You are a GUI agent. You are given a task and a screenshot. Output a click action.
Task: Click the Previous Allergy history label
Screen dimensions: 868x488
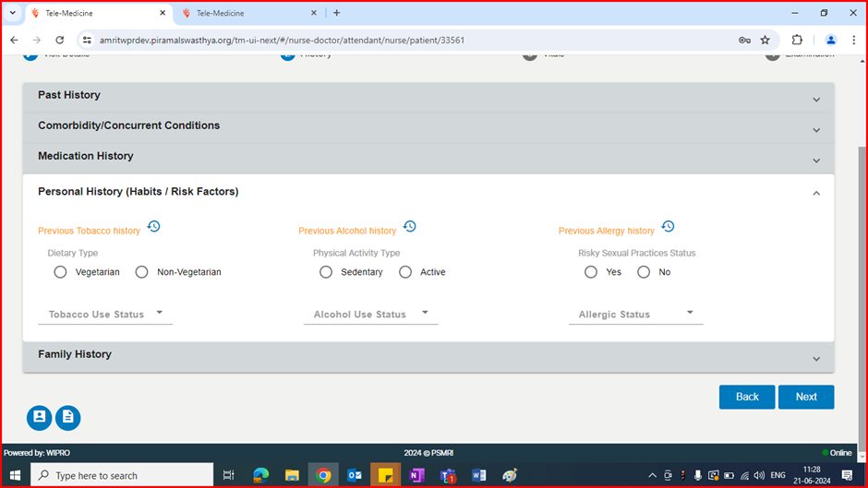606,231
